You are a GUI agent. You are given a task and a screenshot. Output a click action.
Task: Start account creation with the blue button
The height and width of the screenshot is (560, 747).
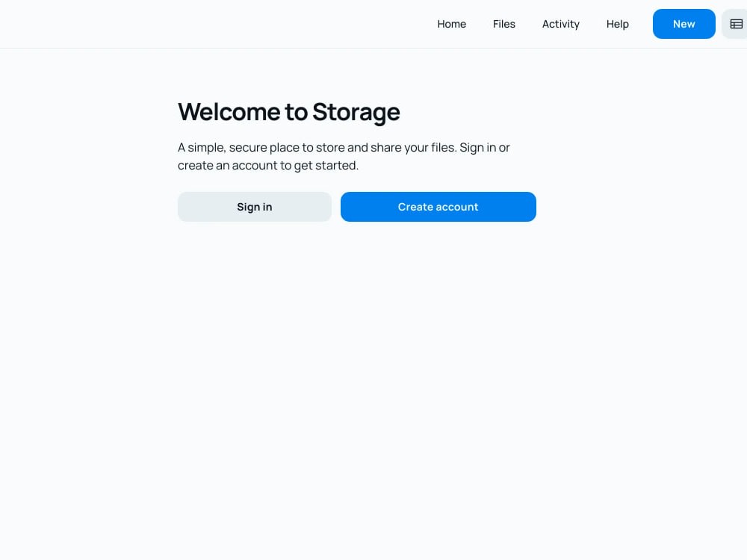pos(438,207)
